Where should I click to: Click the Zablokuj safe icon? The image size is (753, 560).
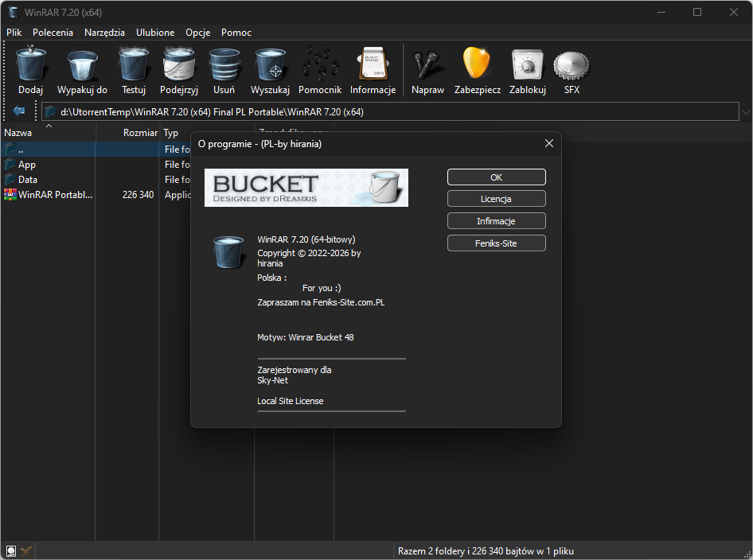pos(527,64)
